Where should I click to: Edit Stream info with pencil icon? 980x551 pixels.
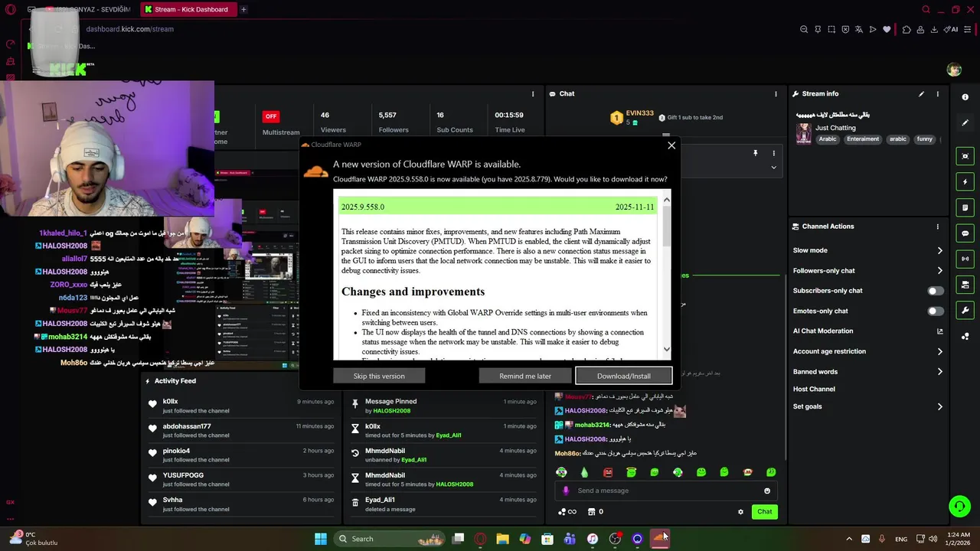point(921,94)
